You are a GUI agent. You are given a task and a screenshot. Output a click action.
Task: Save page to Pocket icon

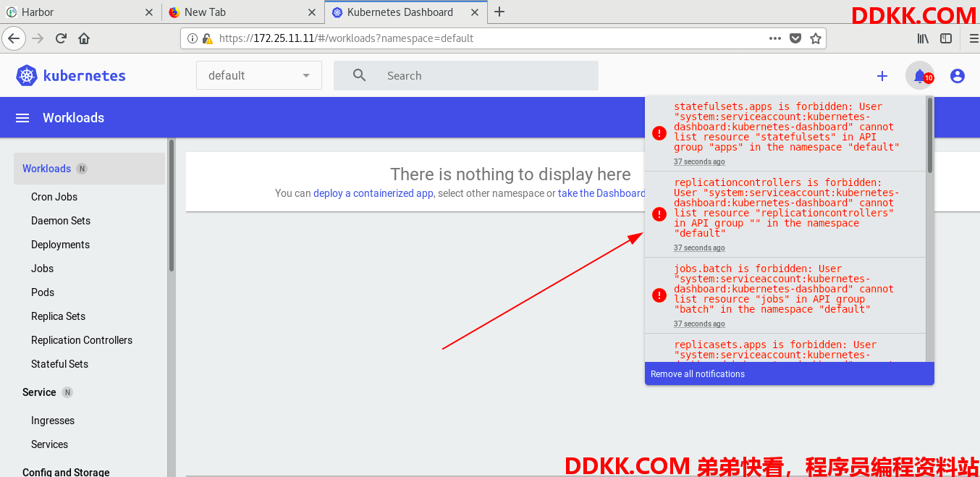coord(795,38)
